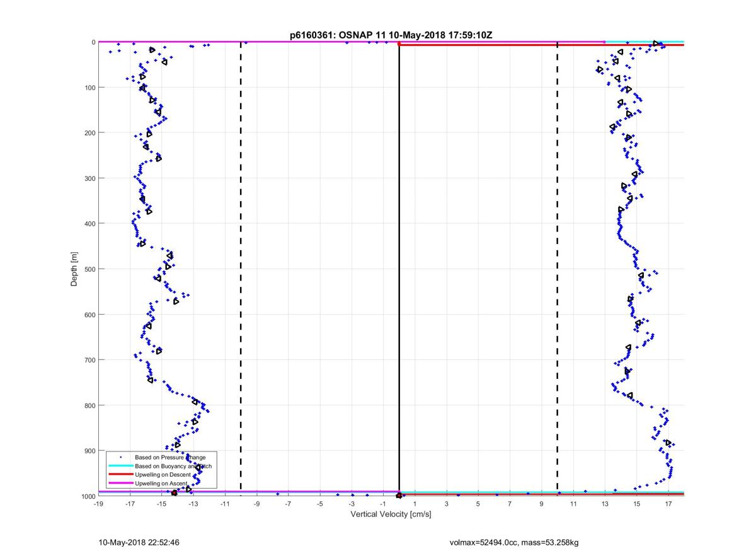
Task: Click depth axis tick label "800"
Action: (89, 405)
